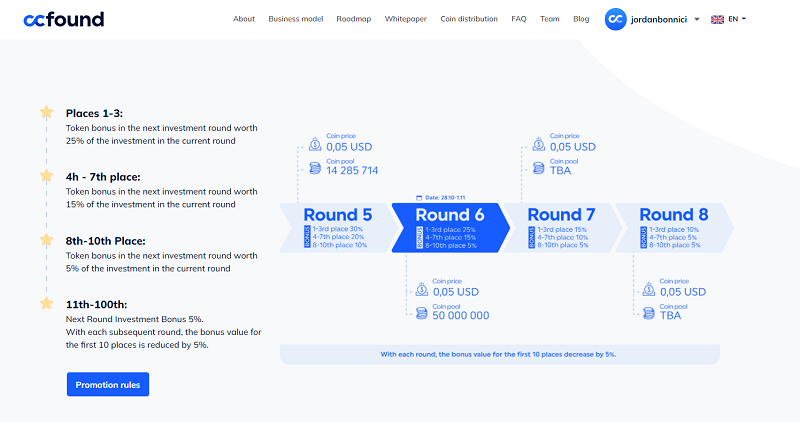Select the Round 7 arrow step

click(x=563, y=228)
